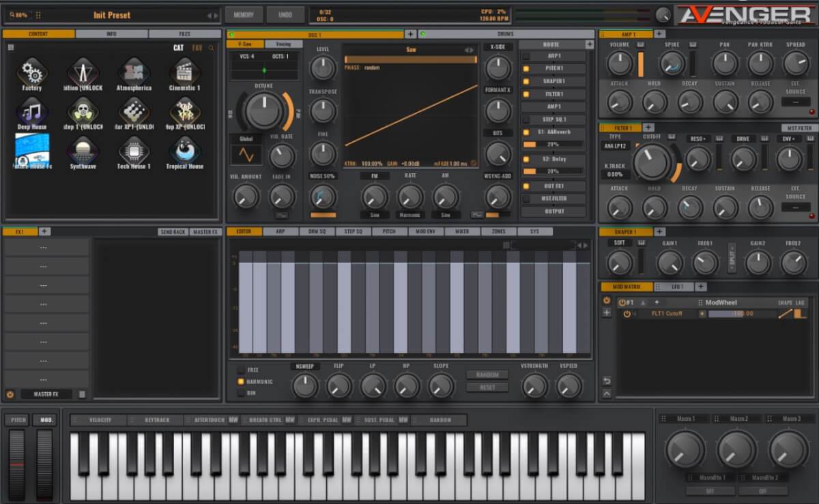Toggle mod matrix slot #1 power icon
819x504 pixels.
point(622,302)
